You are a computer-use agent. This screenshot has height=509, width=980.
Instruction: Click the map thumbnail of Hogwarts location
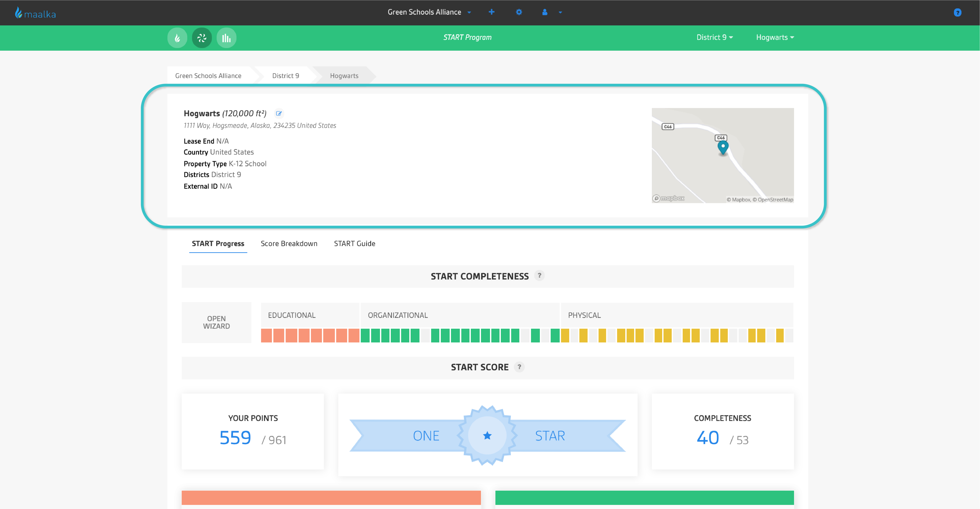coord(723,156)
